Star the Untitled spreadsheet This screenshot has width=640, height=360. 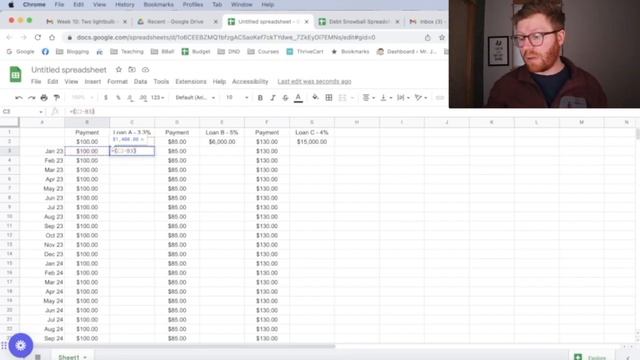click(119, 70)
